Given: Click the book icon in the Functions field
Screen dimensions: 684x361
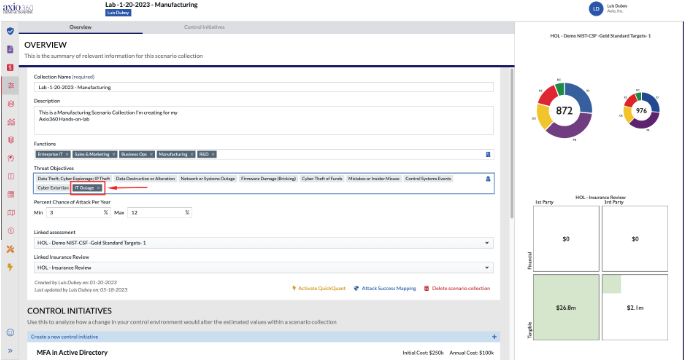Looking at the screenshot, I should [488, 154].
